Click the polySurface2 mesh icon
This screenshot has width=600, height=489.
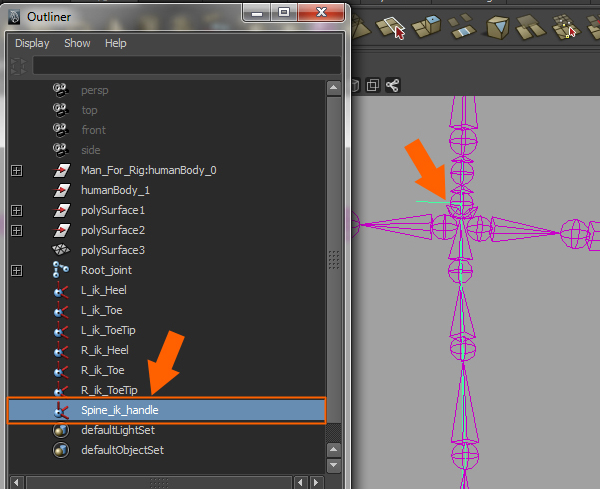(x=61, y=230)
